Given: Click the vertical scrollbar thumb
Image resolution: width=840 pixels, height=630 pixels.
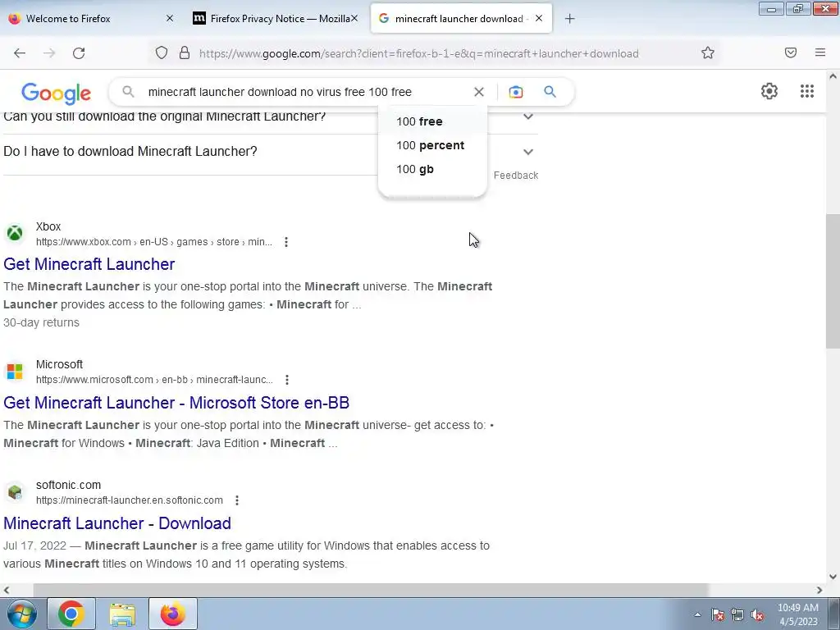Looking at the screenshot, I should [833, 281].
